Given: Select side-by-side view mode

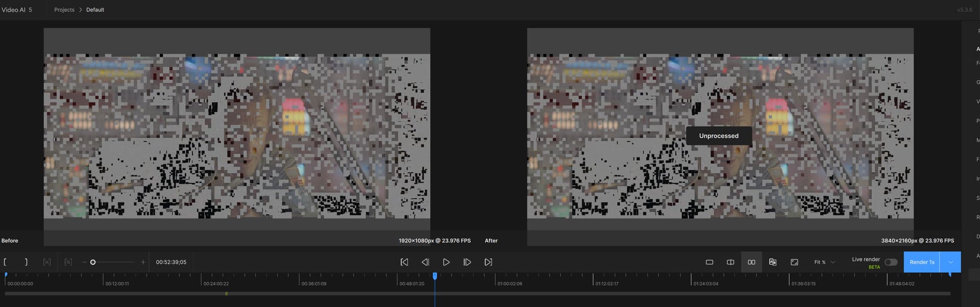Looking at the screenshot, I should [x=751, y=262].
